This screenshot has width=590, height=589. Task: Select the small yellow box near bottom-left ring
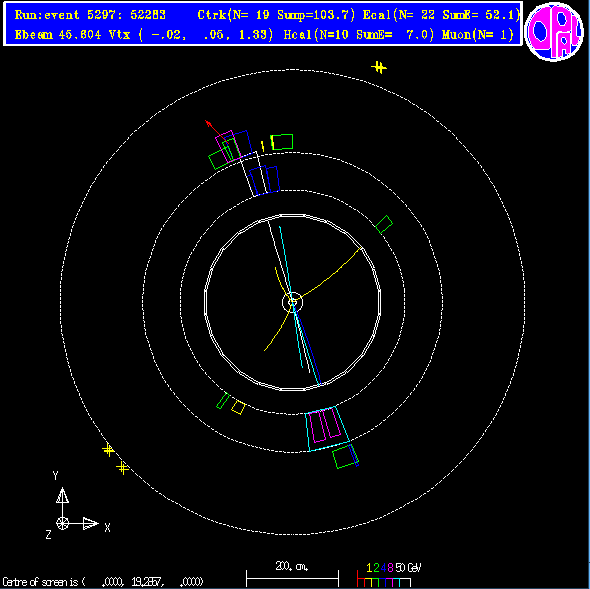[x=238, y=407]
